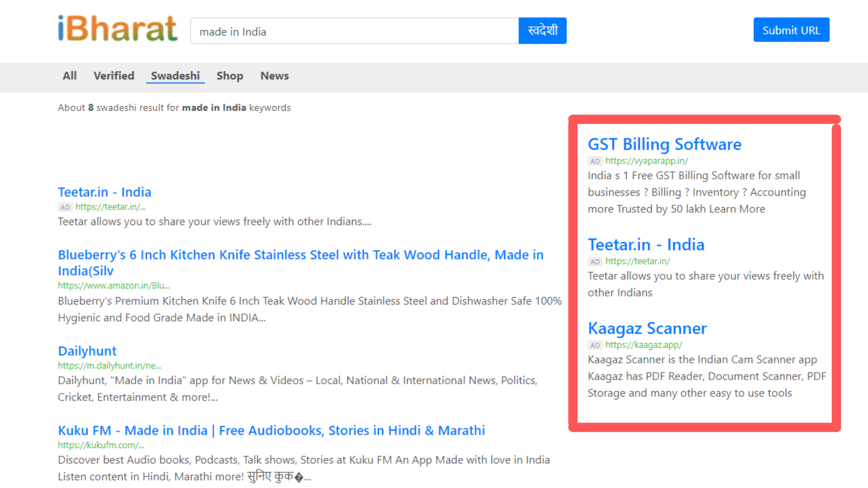
Task: Go to the News tab
Action: [x=274, y=76]
